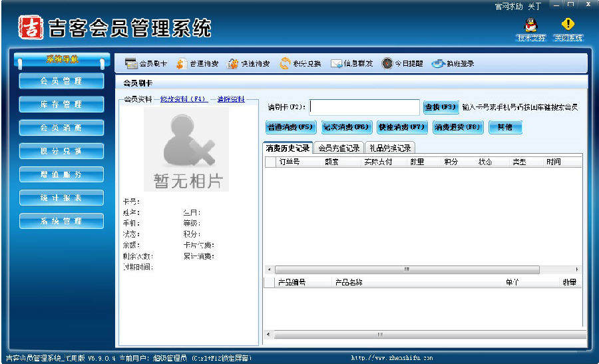The width and height of the screenshot is (599, 364).
Task: Click the 暂无相片 member photo placeholder
Action: click(186, 149)
